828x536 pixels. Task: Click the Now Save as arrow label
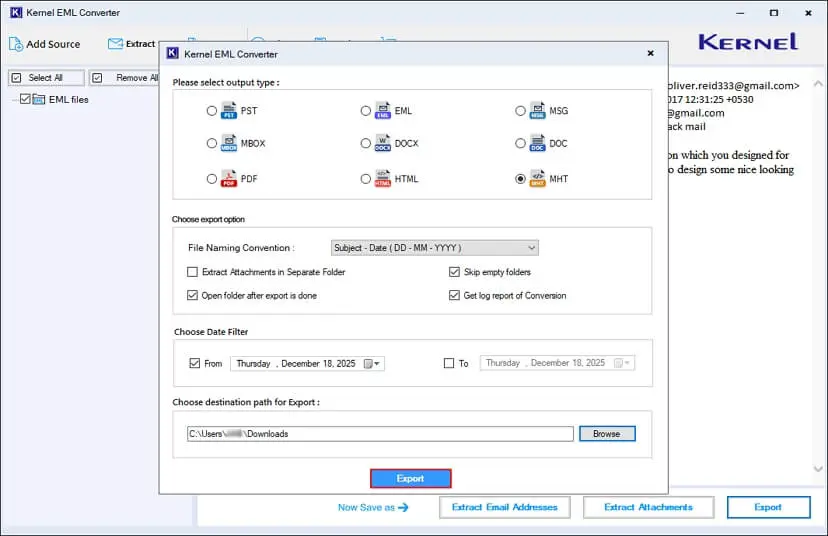coord(373,507)
